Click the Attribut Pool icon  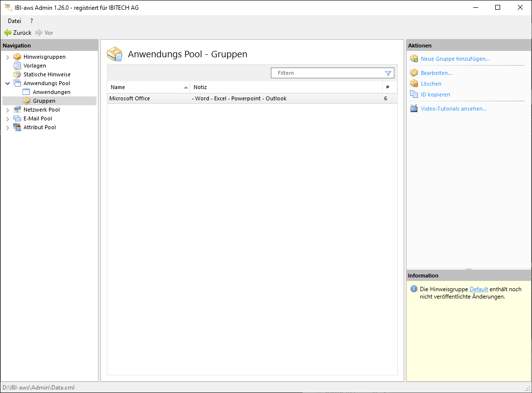(17, 127)
